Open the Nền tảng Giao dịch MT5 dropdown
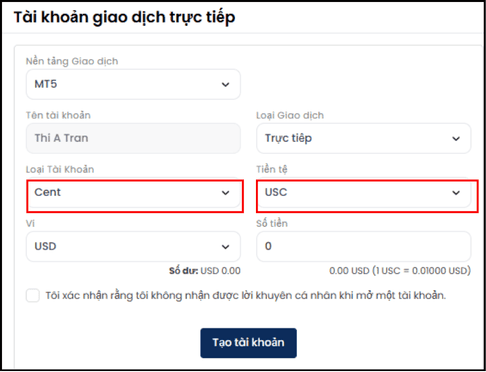The height and width of the screenshot is (372, 486). tap(133, 84)
